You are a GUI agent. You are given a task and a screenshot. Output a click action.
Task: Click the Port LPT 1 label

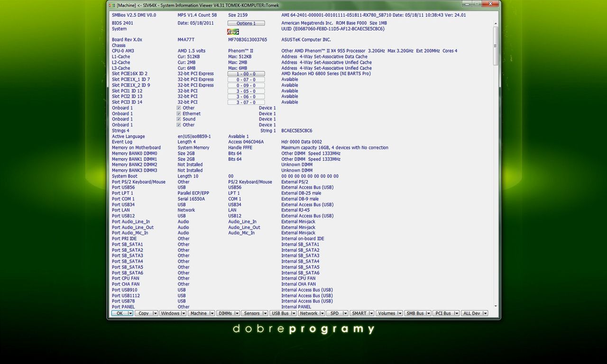122,193
